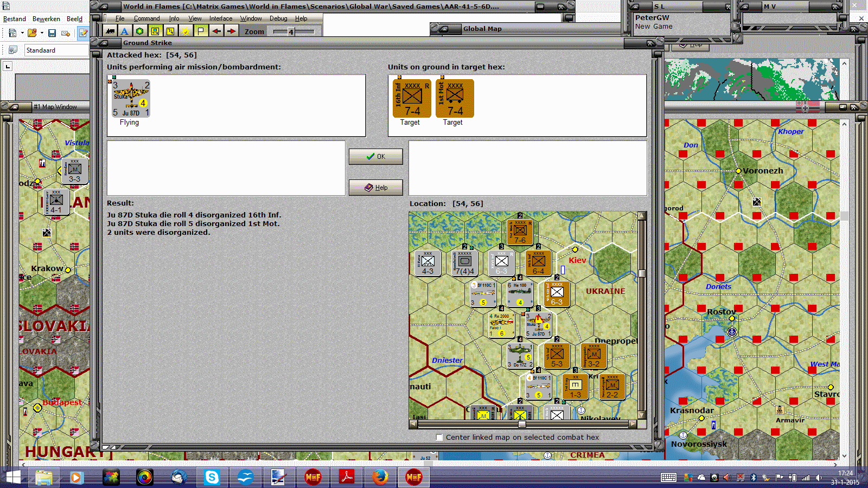Click the Help button in Ground Strike
The height and width of the screenshot is (488, 868).
click(x=375, y=188)
